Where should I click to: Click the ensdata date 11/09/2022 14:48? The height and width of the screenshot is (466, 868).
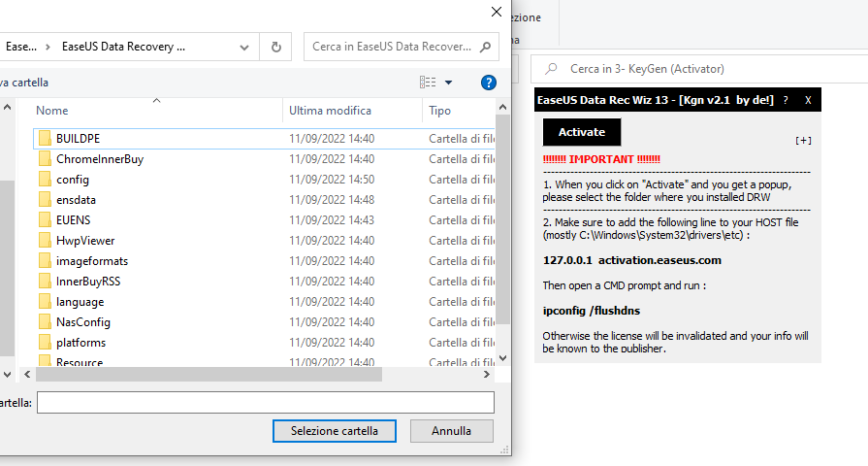(332, 199)
